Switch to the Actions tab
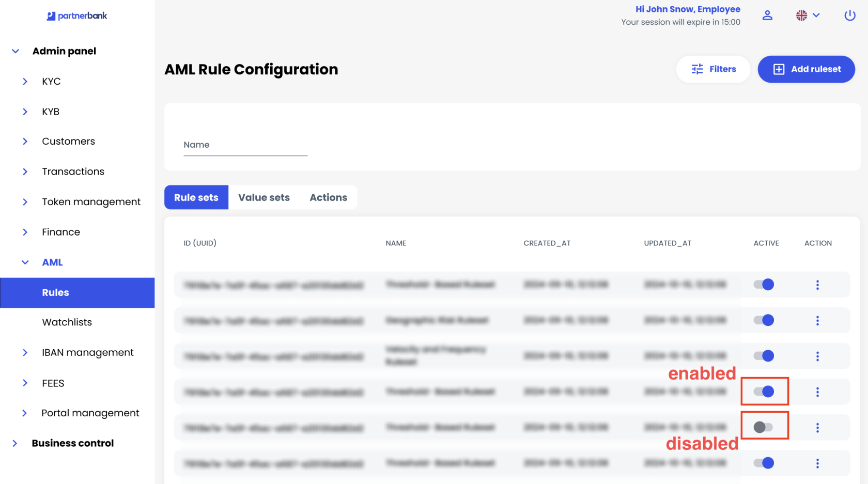This screenshot has height=484, width=868. pyautogui.click(x=328, y=197)
